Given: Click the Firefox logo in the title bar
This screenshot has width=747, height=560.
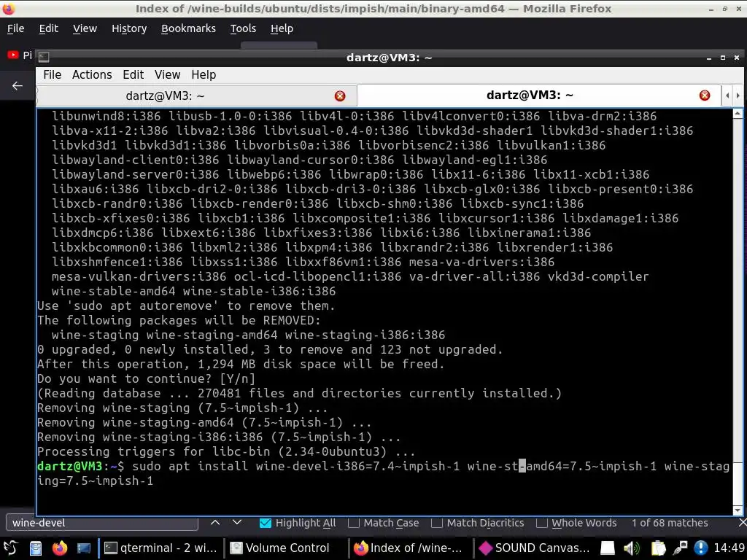Looking at the screenshot, I should (x=9, y=9).
